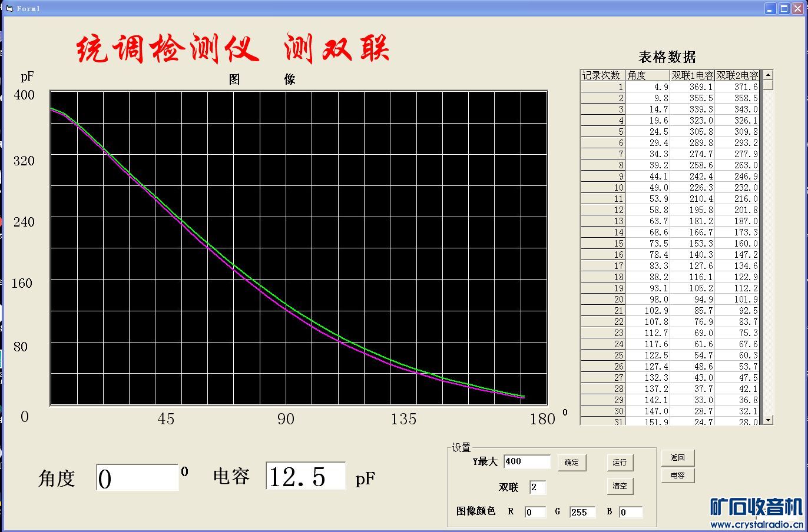The height and width of the screenshot is (532, 808).
Task: Select table cell 371.6 in row 1
Action: (737, 87)
